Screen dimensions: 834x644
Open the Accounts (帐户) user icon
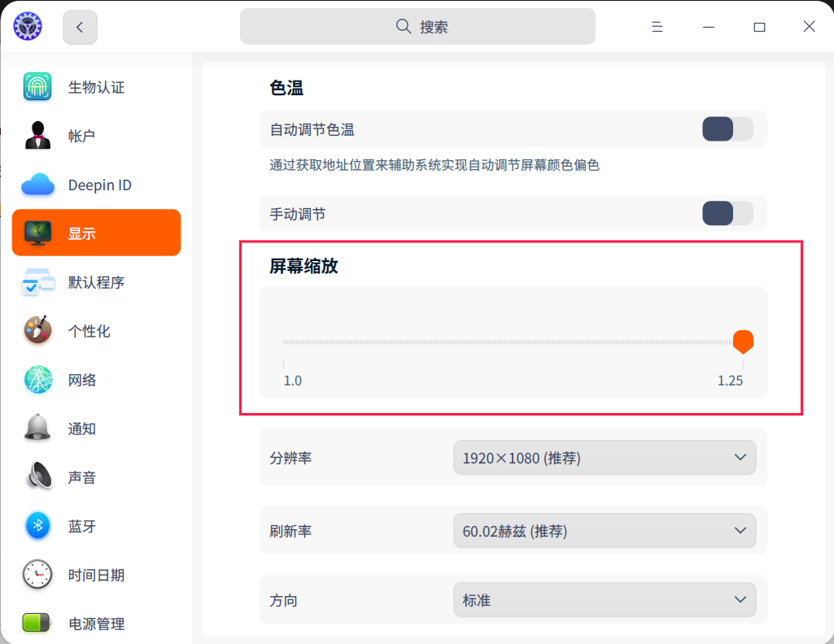point(37,136)
